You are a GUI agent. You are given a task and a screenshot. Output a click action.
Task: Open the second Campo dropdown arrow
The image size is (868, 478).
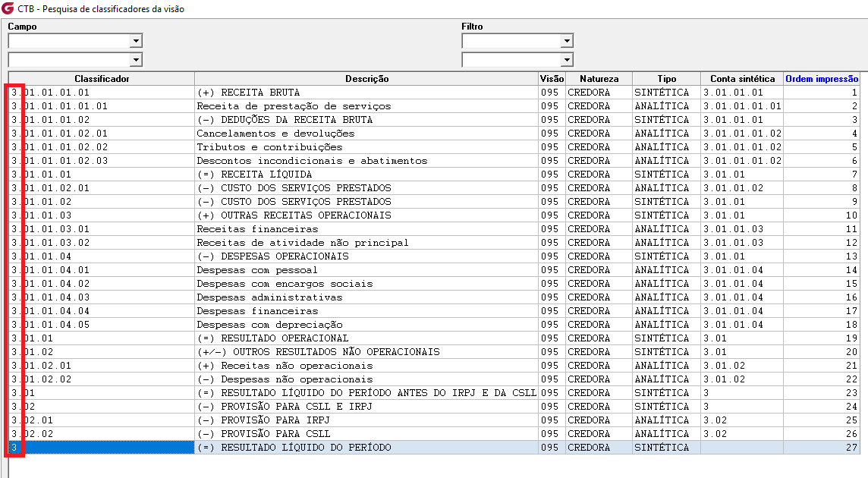136,59
